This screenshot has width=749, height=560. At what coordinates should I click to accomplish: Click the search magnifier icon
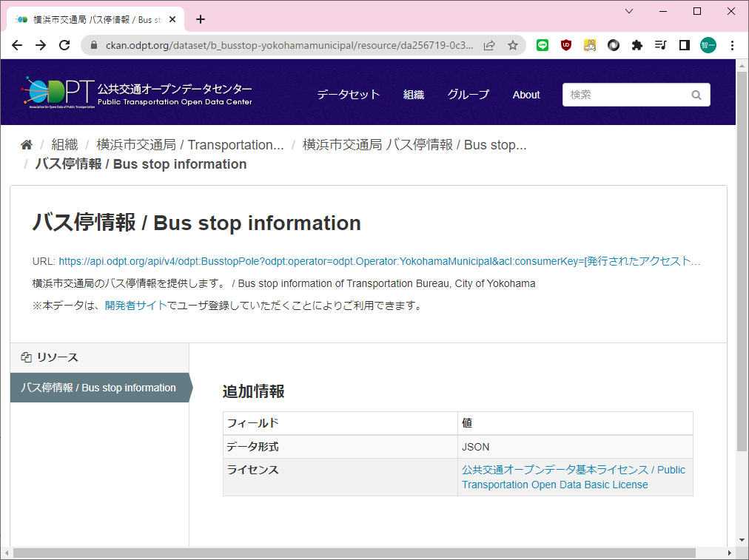tap(696, 95)
